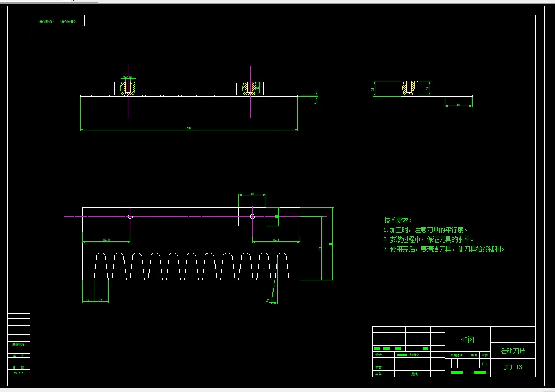Screen dimensions: 555x392
Task: Click technical requirement line 1 about 平行度
Action: 425,230
